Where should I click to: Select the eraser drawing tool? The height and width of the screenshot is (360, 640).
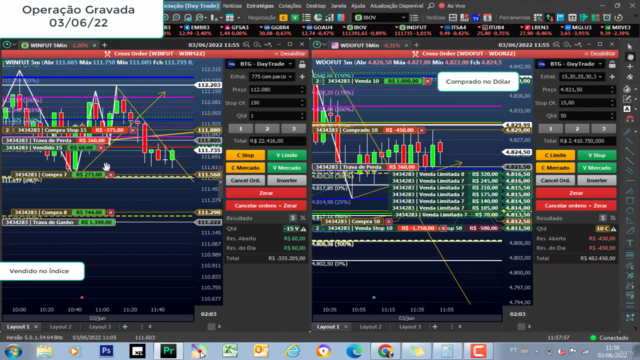pos(630,77)
